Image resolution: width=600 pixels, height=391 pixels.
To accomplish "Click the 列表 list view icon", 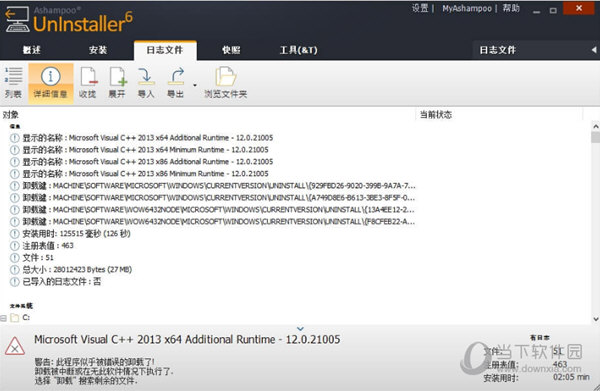I will [x=13, y=82].
